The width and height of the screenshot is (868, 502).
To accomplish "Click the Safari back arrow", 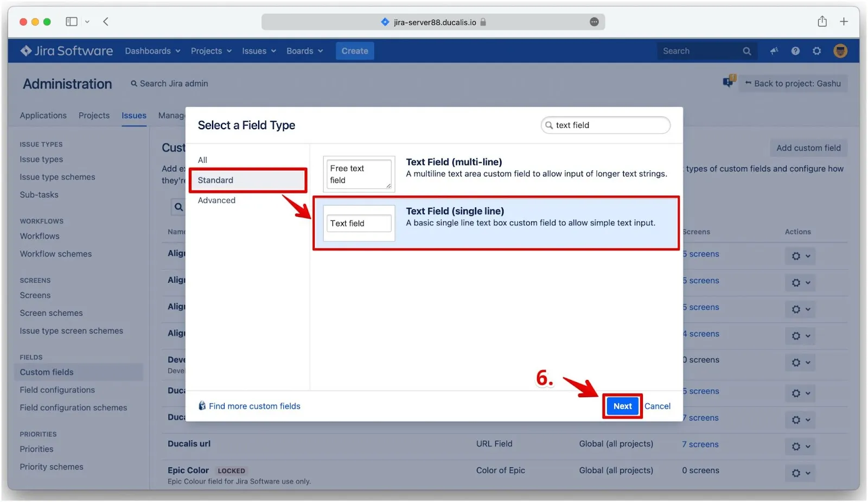I will pos(106,22).
